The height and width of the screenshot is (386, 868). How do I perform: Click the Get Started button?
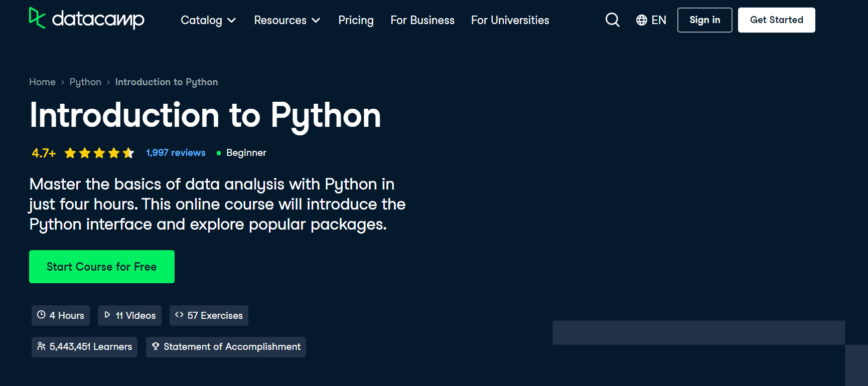[x=776, y=20]
